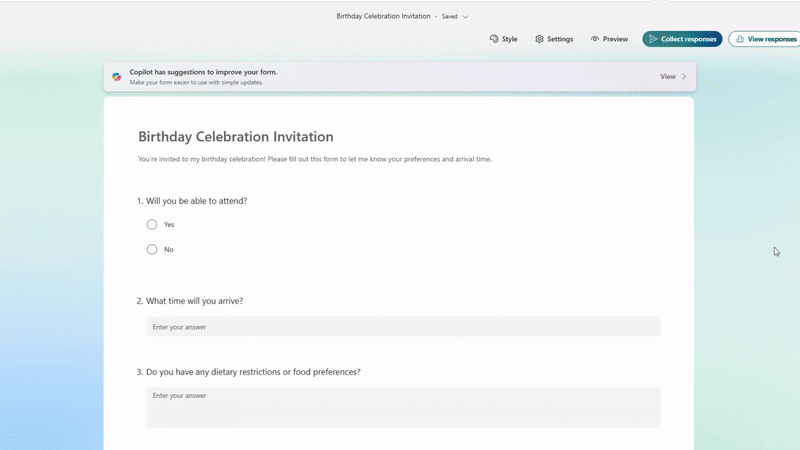Select the Yes radio button

click(152, 224)
